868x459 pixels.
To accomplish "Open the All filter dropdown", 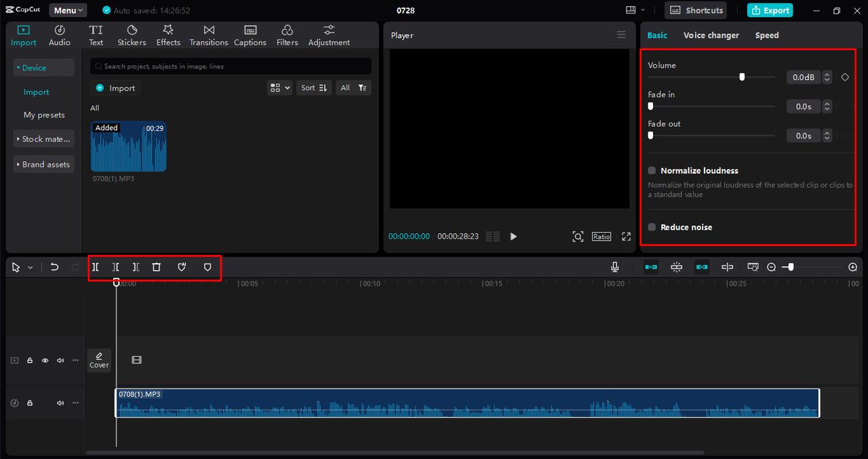I will pyautogui.click(x=353, y=87).
